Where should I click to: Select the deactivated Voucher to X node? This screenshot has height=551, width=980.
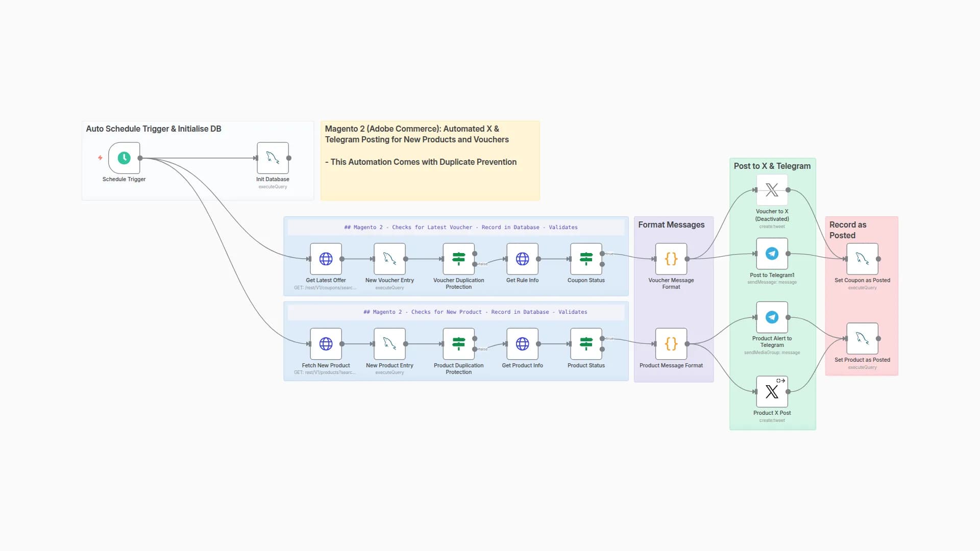tap(772, 190)
